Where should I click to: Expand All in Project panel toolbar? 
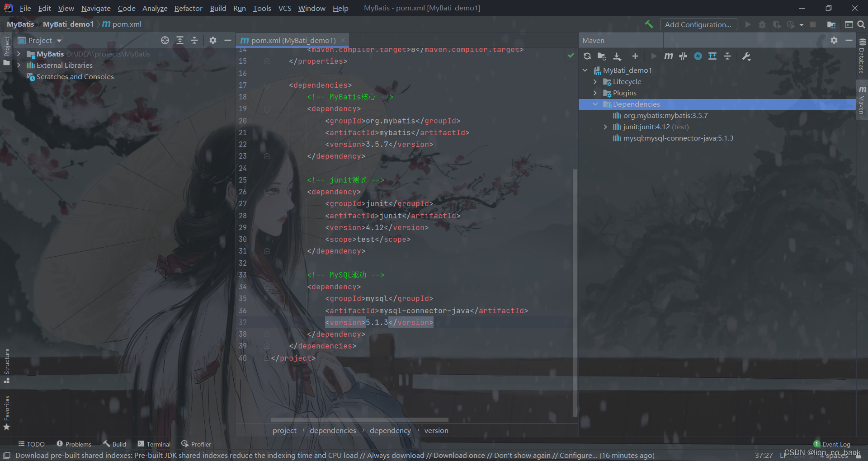[180, 40]
